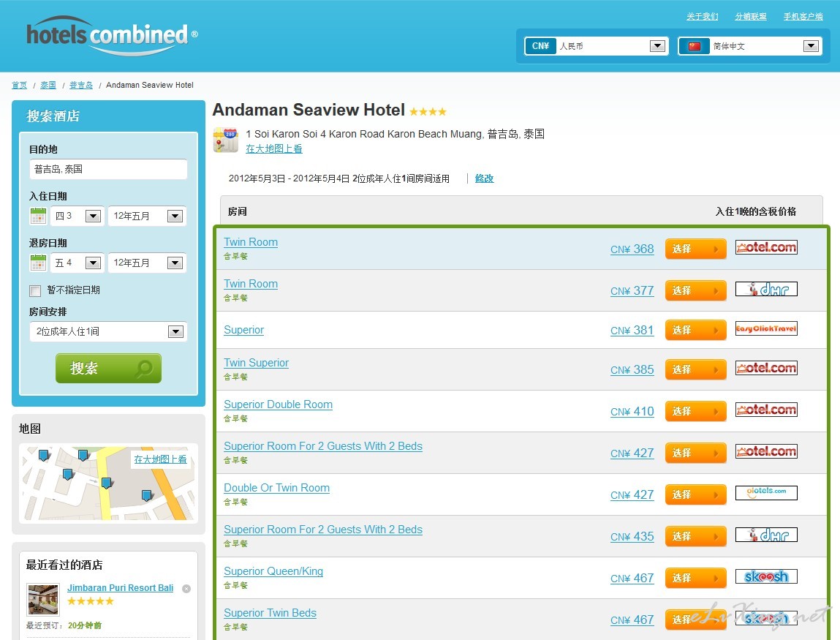The image size is (840, 640).
Task: Click otel.com logo in Twin Superior row
Action: pyautogui.click(x=766, y=368)
